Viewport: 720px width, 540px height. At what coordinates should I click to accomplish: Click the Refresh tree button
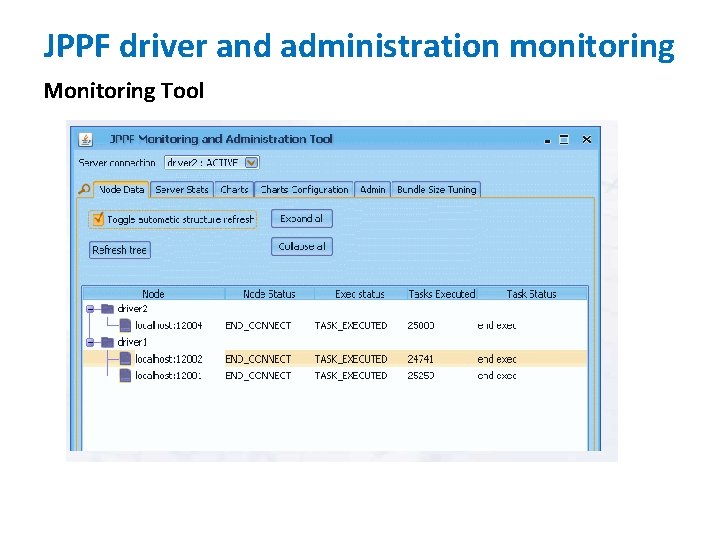(119, 250)
